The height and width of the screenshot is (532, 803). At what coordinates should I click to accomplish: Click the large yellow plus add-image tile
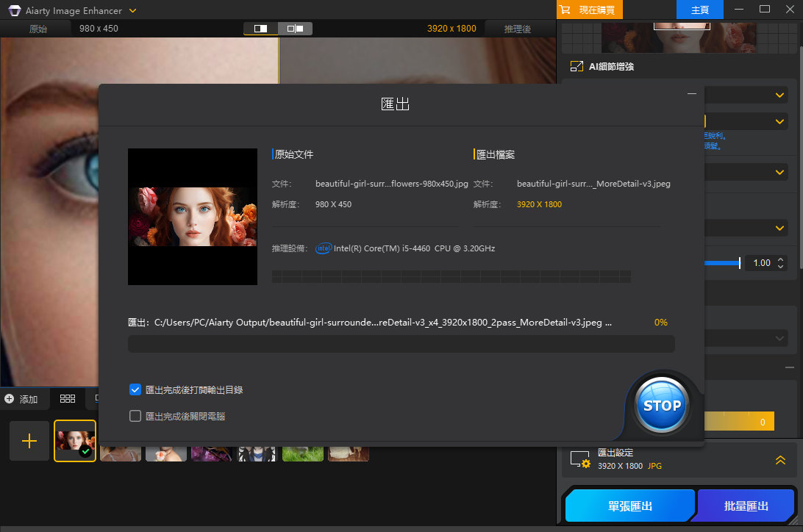click(x=29, y=441)
